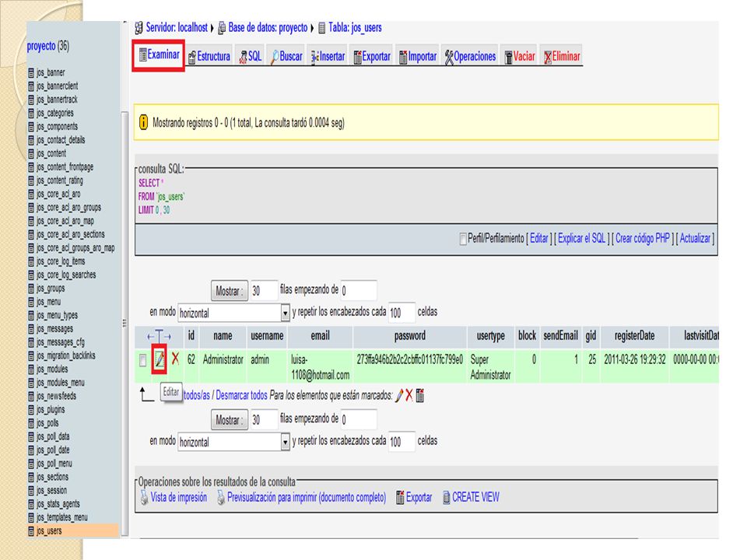Image resolution: width=747 pixels, height=560 pixels.
Task: Tick the Perfil/Perfilamiento checkbox
Action: pos(462,239)
